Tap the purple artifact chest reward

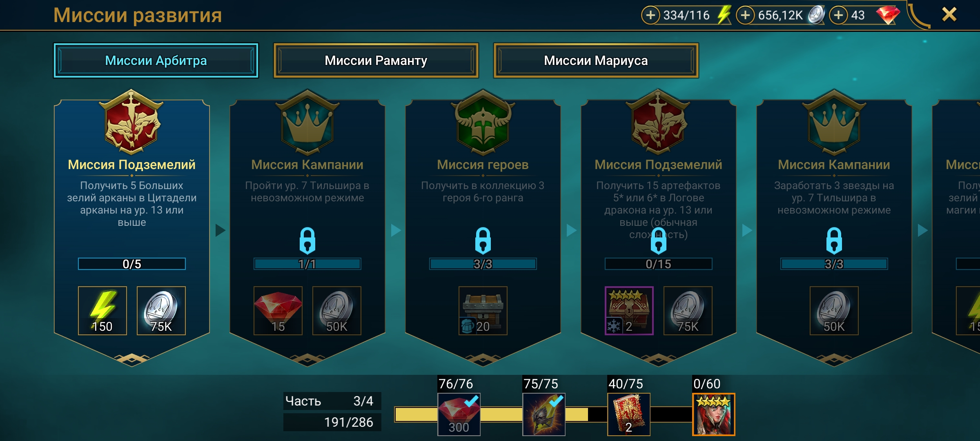tap(629, 310)
